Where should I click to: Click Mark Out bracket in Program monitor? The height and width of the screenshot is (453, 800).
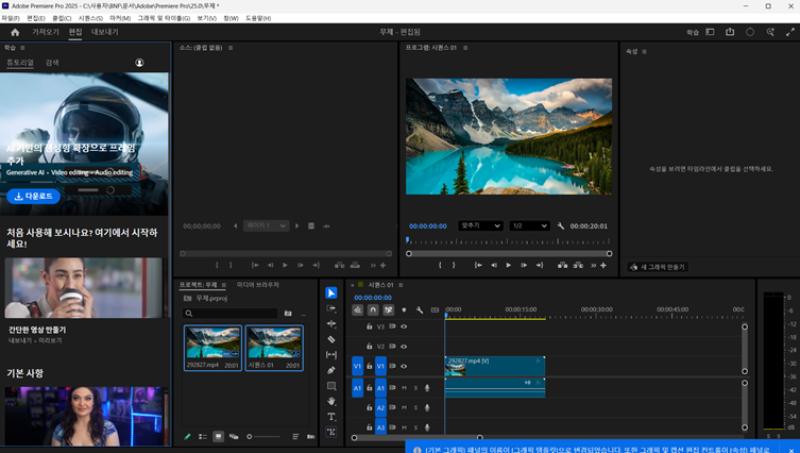[454, 265]
